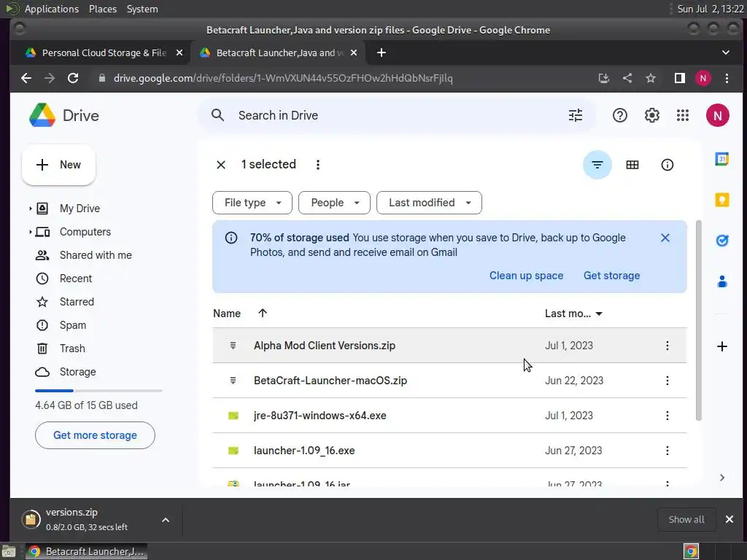Open Google apps grid launcher

coord(683,115)
